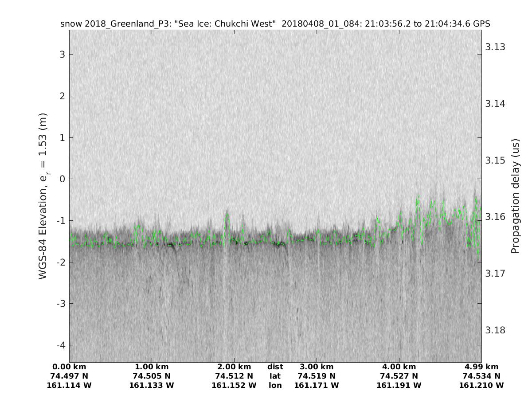Click the Propagation delay (us) axis label
Screen dimensions: 532x399
tap(515, 196)
